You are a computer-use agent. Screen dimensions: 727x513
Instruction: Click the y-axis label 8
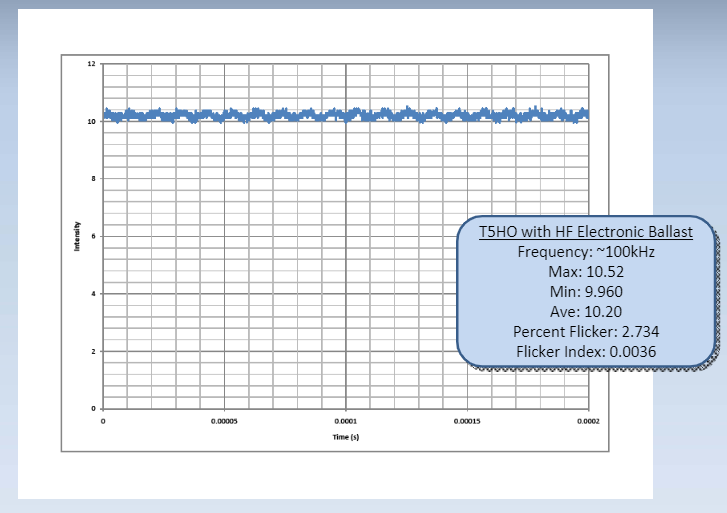point(94,179)
